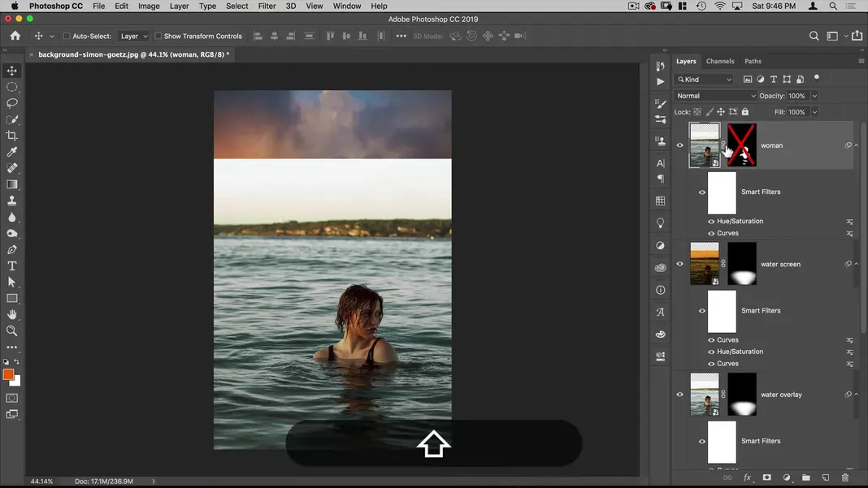Open the Select menu
This screenshot has width=868, height=488.
tap(237, 6)
